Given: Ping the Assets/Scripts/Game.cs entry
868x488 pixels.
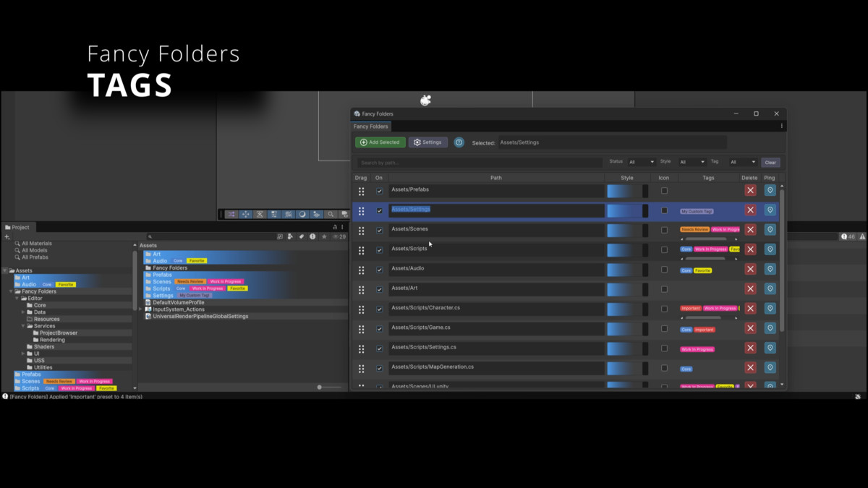Looking at the screenshot, I should tap(770, 328).
